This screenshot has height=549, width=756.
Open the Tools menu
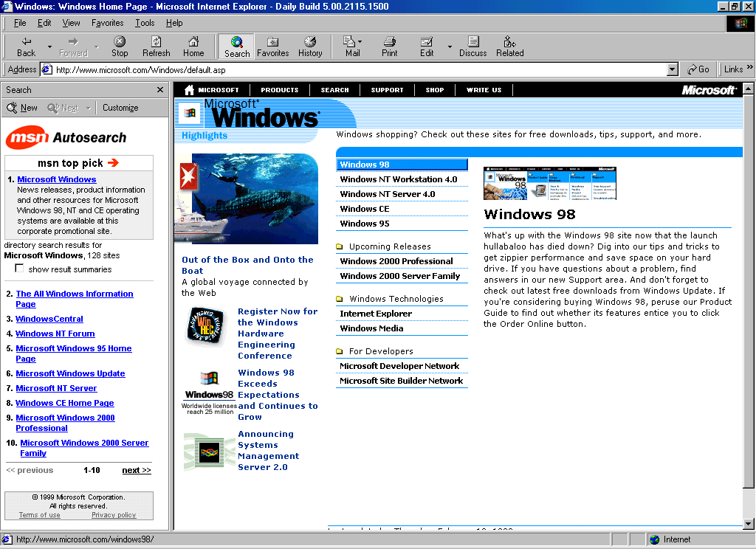[145, 23]
